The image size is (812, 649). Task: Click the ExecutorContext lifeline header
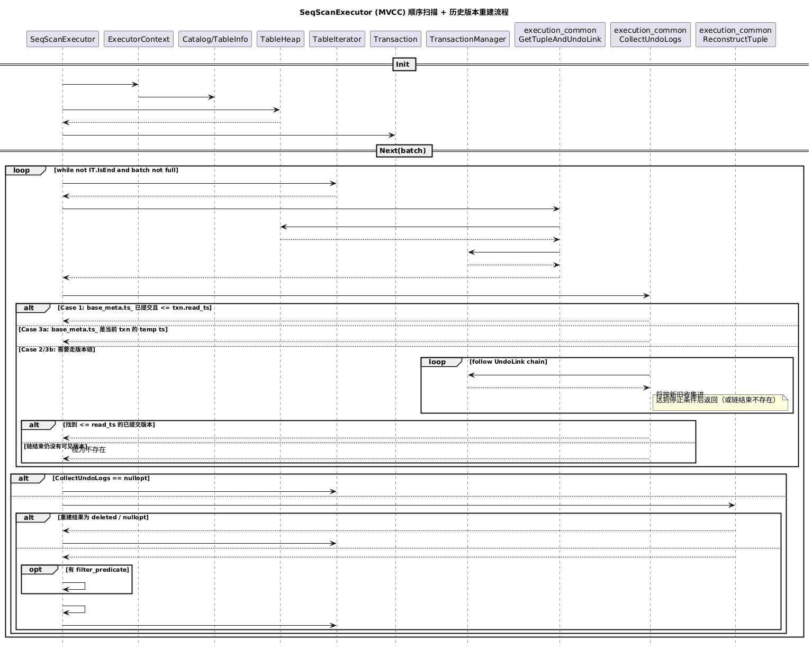pos(139,39)
